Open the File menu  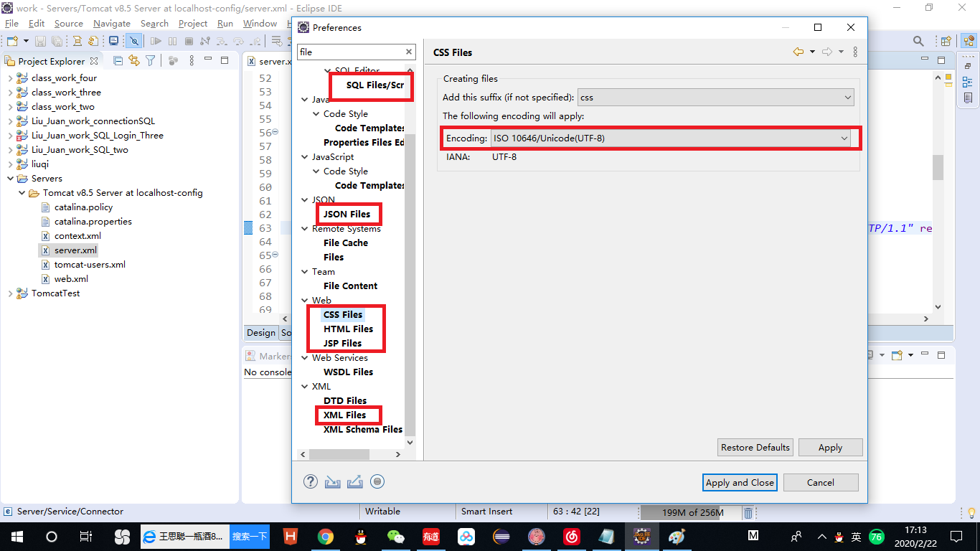(11, 24)
